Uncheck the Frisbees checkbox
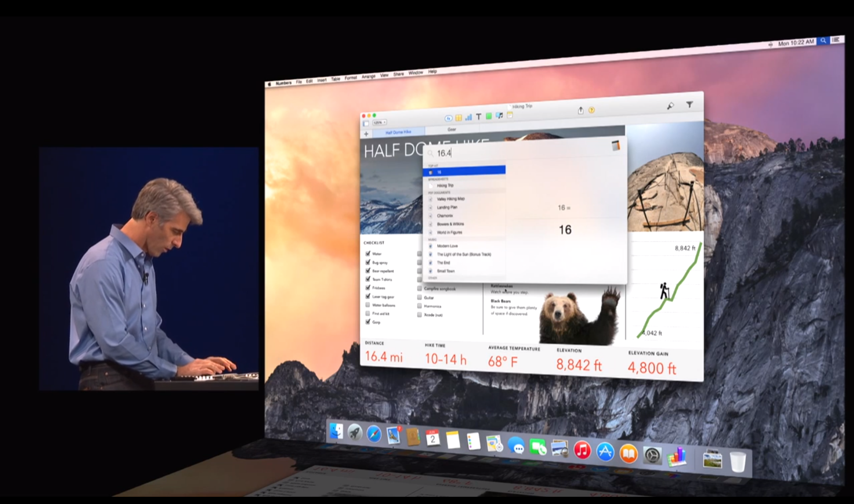The width and height of the screenshot is (854, 504). 368,287
